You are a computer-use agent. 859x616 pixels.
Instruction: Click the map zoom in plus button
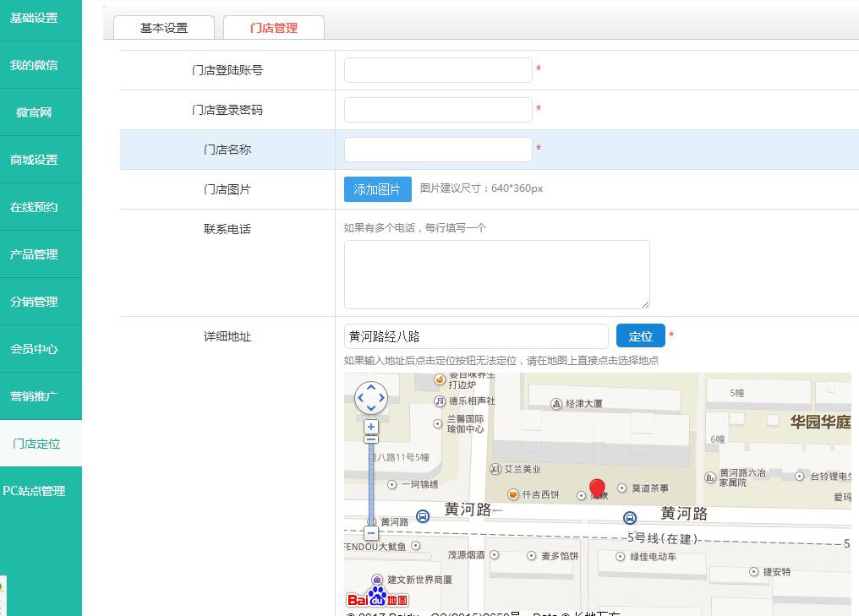[371, 428]
